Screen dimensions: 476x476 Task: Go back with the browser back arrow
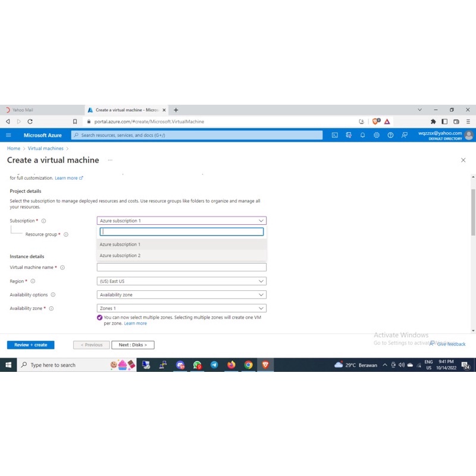click(x=8, y=121)
